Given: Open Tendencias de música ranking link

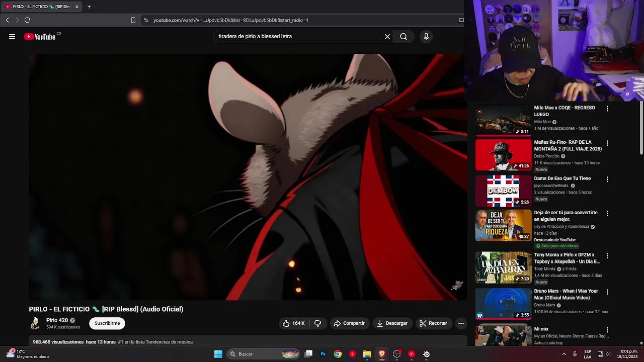Looking at the screenshot, I should coord(155,342).
